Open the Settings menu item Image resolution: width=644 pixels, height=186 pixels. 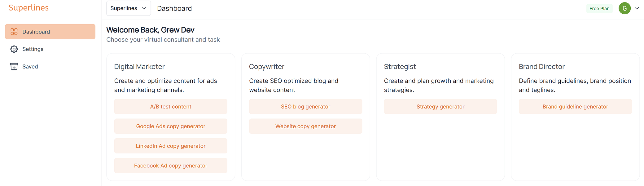[33, 49]
